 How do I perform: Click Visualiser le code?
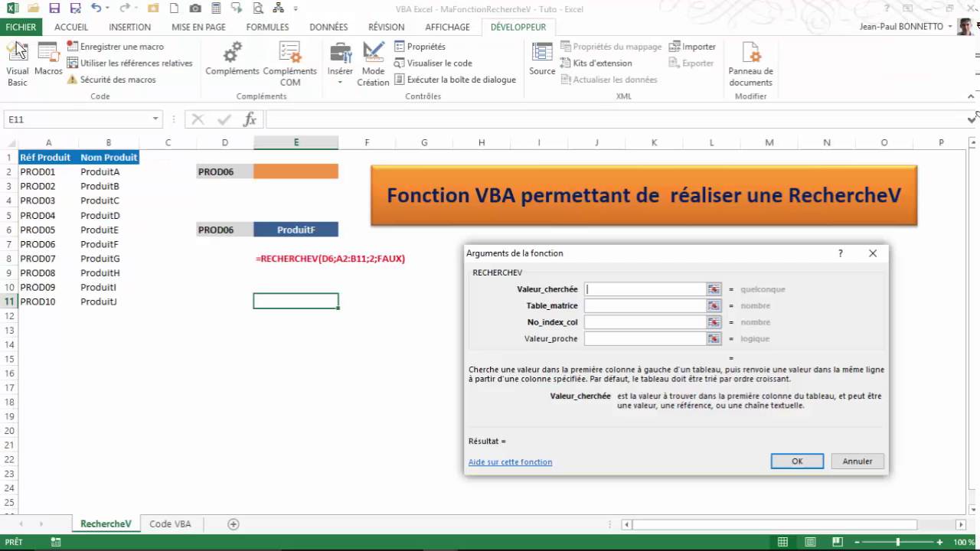coord(433,64)
